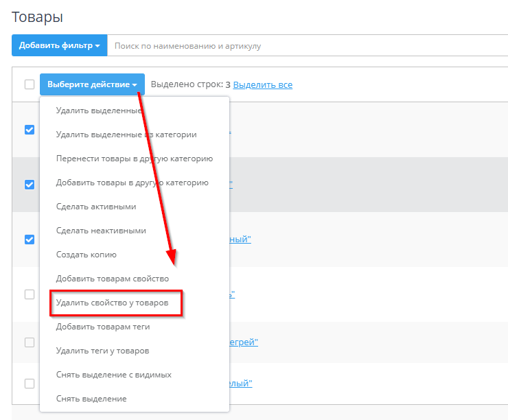Select Создать копию option
Viewport: 508px width, 420px height.
point(86,255)
